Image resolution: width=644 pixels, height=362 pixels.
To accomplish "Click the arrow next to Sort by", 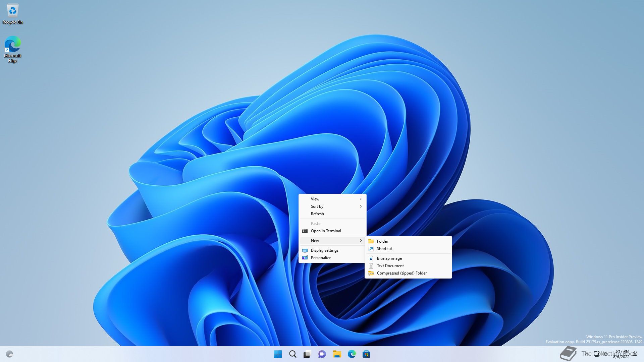I will tap(361, 206).
